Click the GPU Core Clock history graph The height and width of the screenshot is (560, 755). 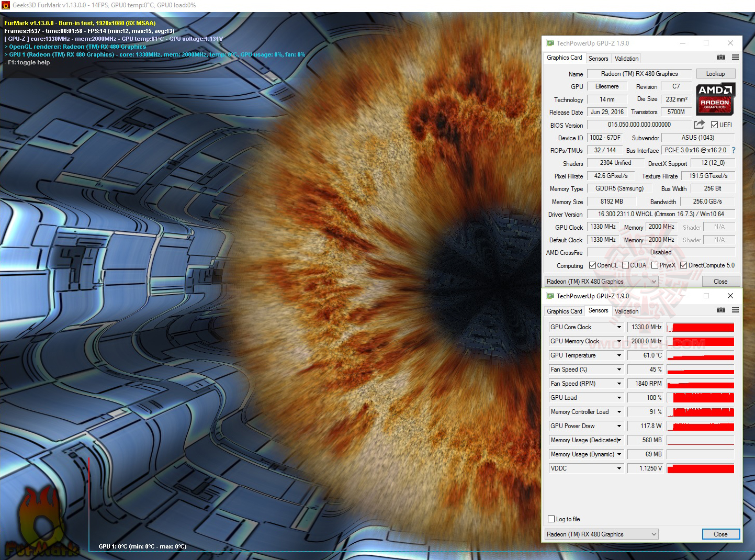click(x=701, y=327)
